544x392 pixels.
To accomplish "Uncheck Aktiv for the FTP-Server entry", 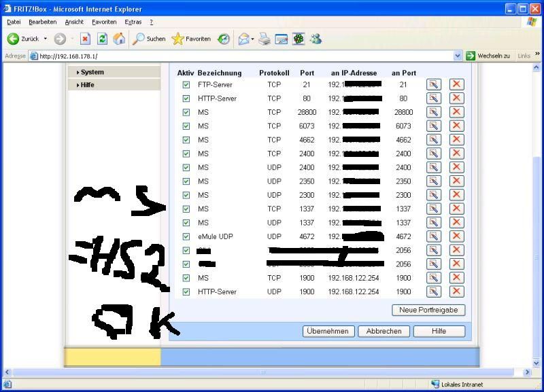I will pos(186,84).
